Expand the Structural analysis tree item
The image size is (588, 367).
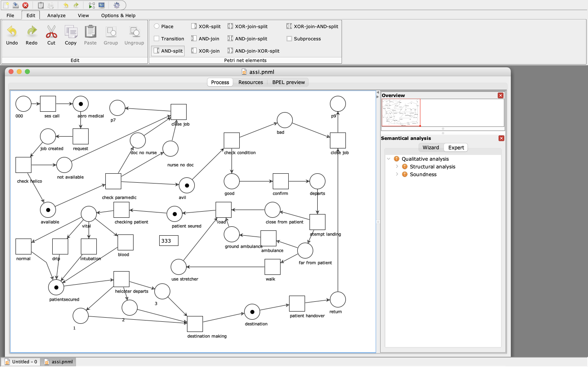pos(397,167)
